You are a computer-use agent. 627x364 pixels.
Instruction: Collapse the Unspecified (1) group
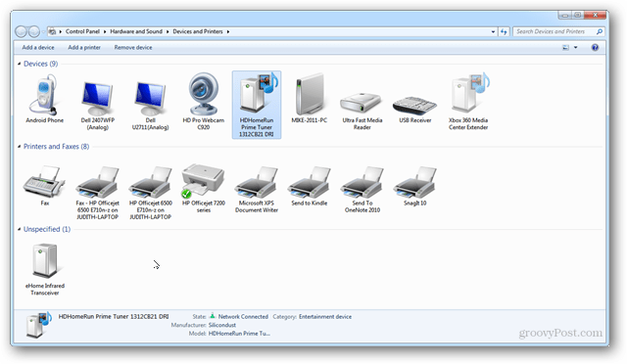[x=19, y=229]
